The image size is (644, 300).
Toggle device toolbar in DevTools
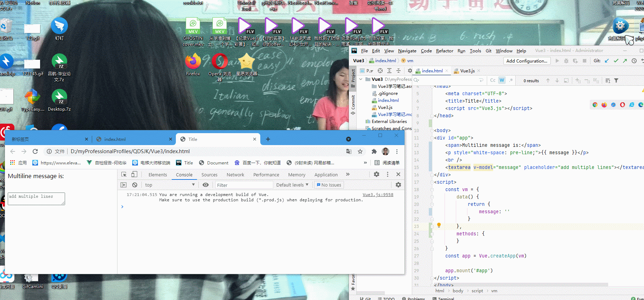134,175
